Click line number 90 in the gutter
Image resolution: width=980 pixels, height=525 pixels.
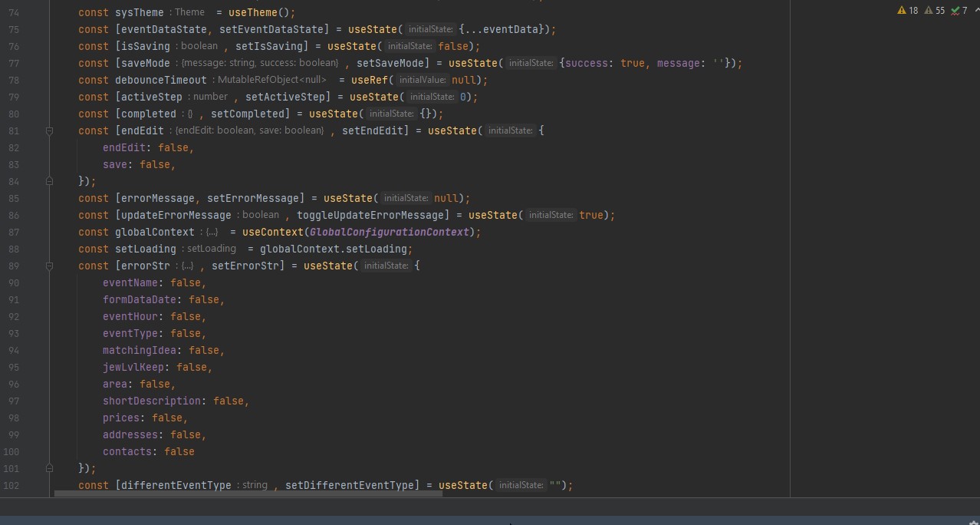14,282
